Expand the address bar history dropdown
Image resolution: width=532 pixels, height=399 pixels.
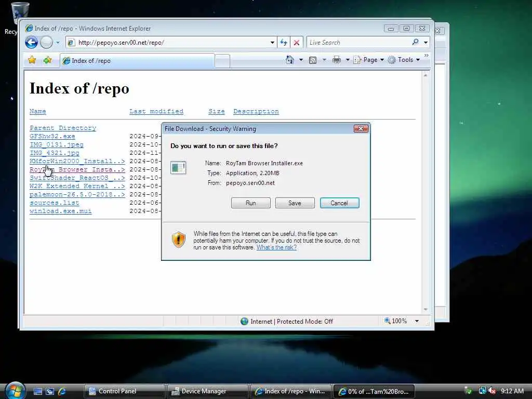click(272, 43)
